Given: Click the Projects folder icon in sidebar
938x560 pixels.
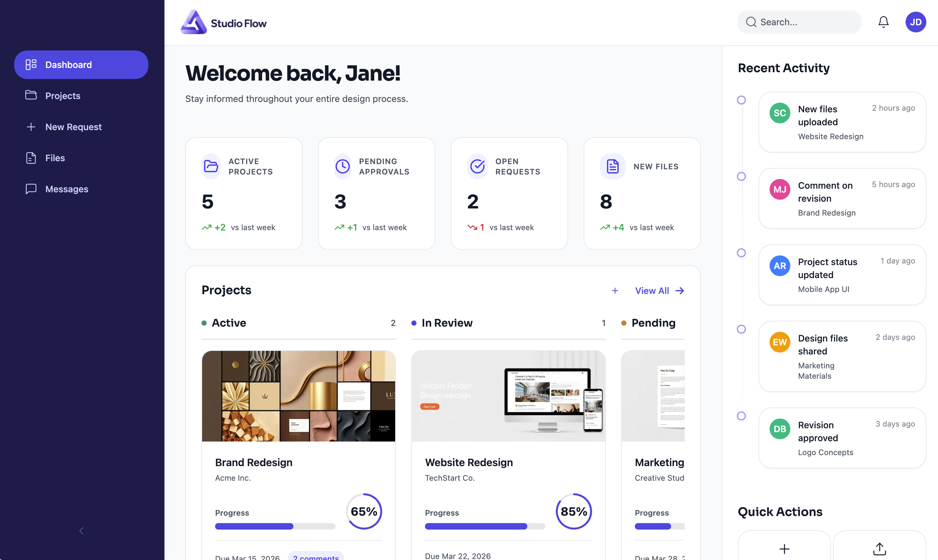Looking at the screenshot, I should tap(31, 95).
